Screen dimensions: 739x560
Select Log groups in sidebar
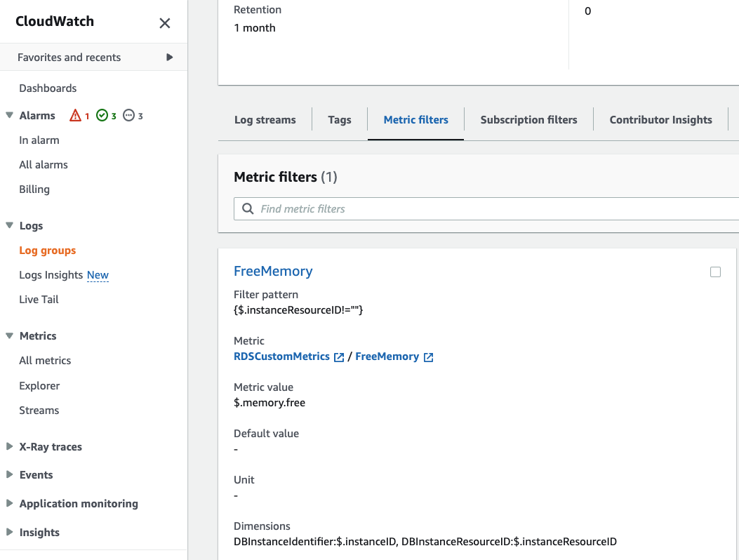(x=47, y=251)
